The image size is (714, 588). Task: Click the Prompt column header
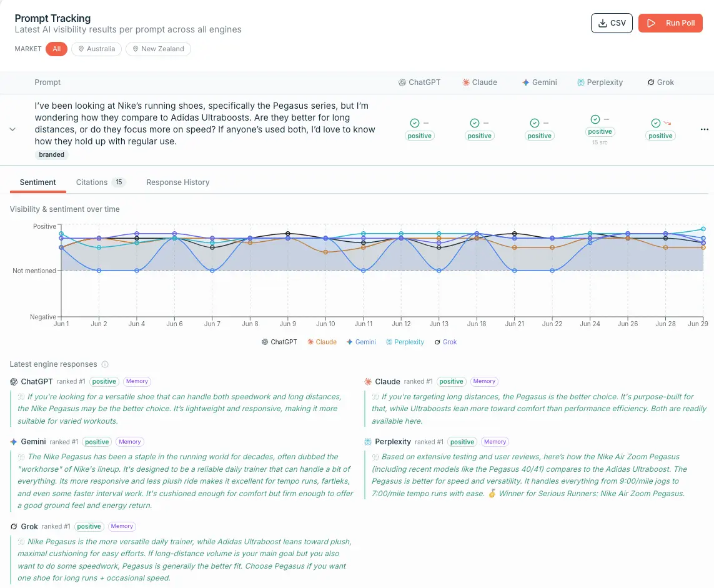[x=47, y=82]
